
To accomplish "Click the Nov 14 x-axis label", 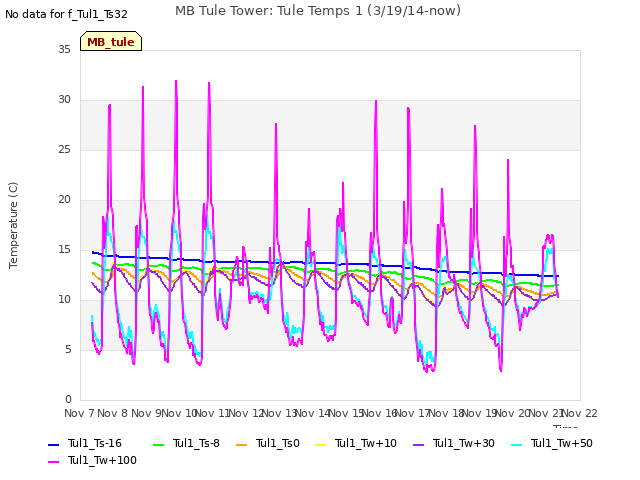I will [x=313, y=413].
